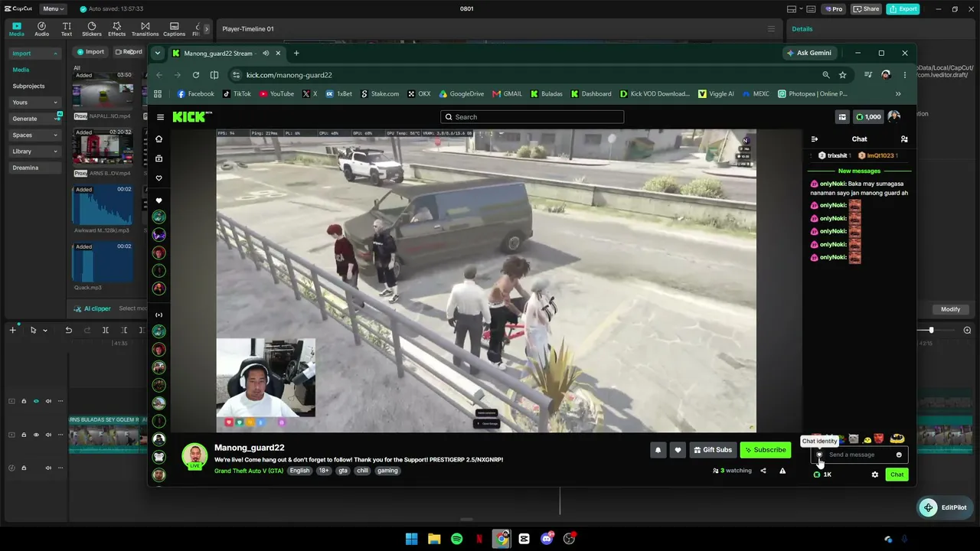Image resolution: width=980 pixels, height=551 pixels.
Task: Click the Record button in CapCut
Action: 129,52
